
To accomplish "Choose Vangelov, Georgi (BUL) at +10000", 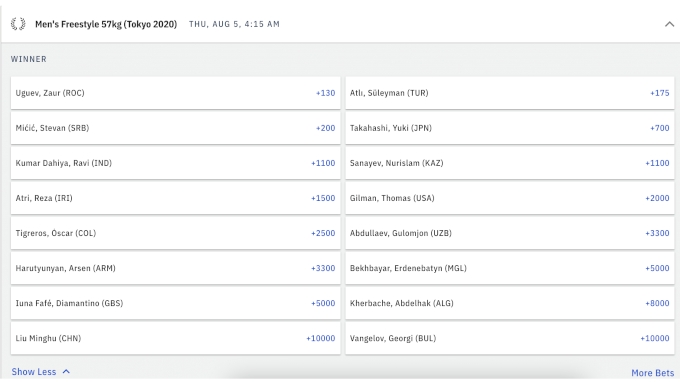I will pyautogui.click(x=510, y=338).
